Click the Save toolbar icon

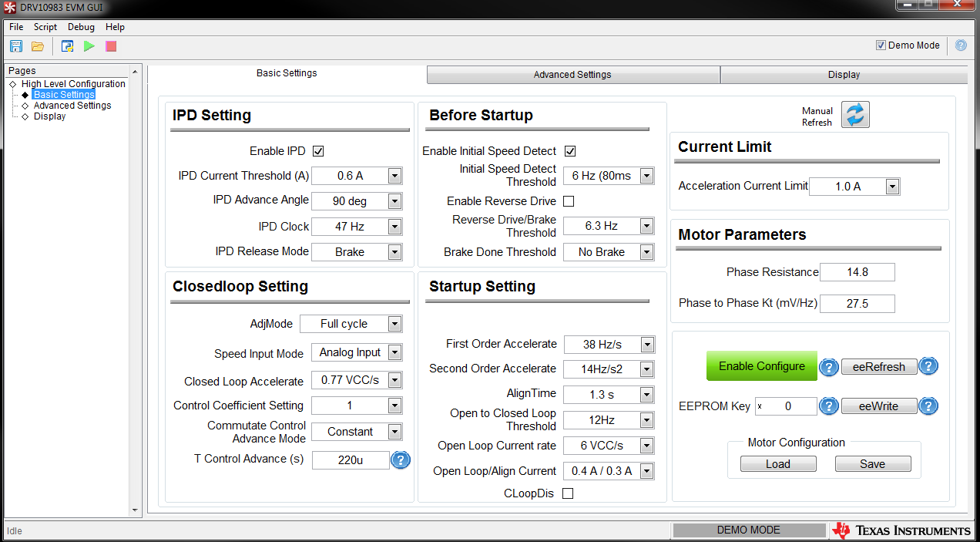click(x=15, y=46)
